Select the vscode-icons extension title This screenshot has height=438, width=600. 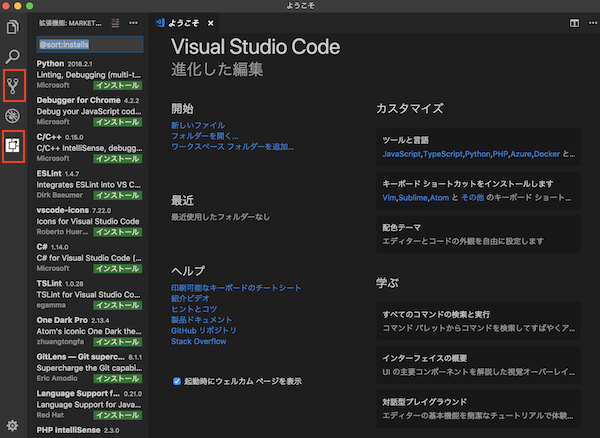coord(63,210)
